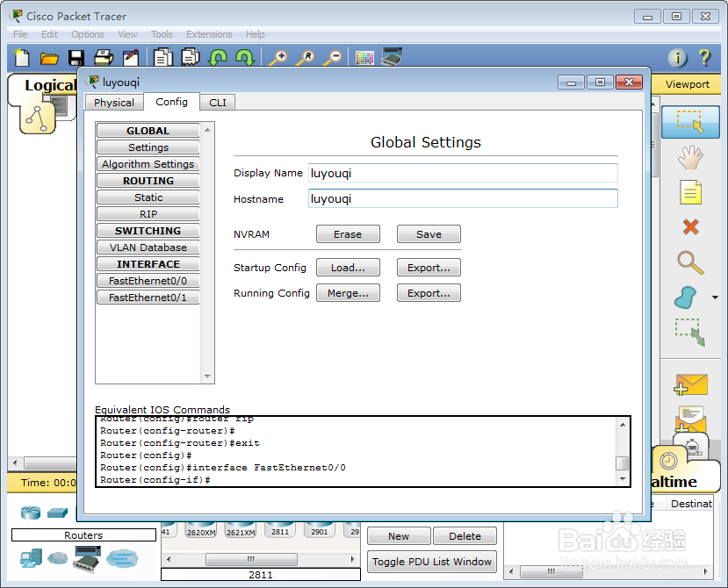
Task: Click the Hostname input field
Action: pyautogui.click(x=463, y=198)
